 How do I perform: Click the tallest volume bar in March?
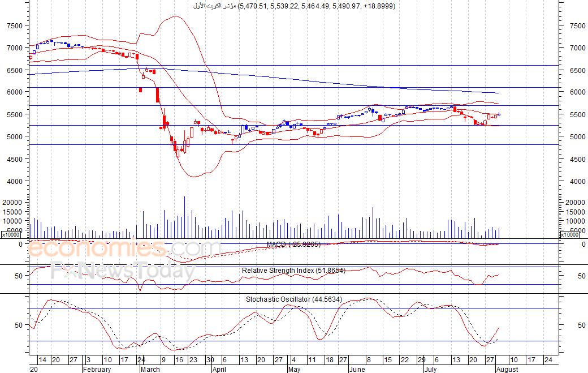click(x=184, y=217)
